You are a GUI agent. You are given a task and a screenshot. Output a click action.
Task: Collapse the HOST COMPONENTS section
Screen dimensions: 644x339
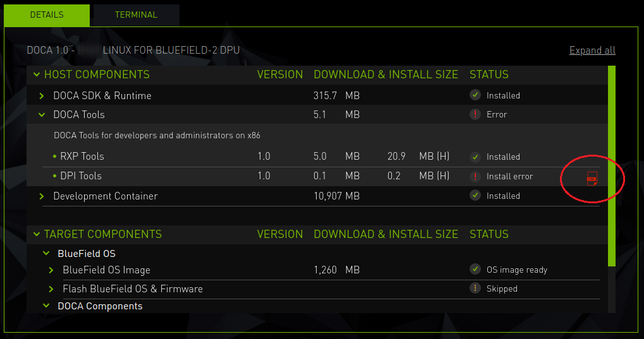click(35, 74)
